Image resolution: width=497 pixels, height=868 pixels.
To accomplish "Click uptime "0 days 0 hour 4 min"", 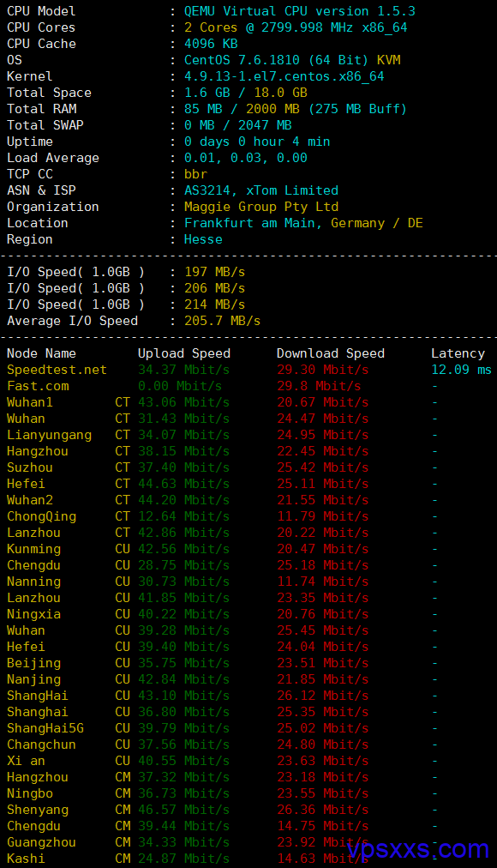I will point(257,142).
